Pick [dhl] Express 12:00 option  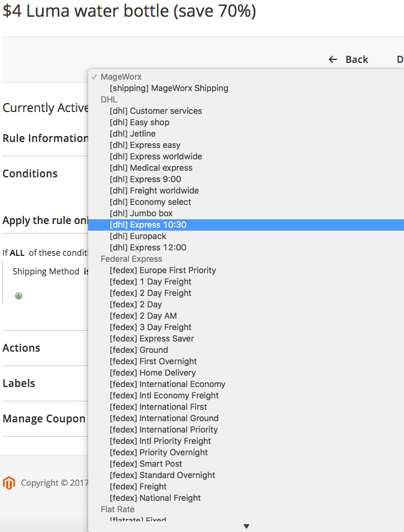246,247
